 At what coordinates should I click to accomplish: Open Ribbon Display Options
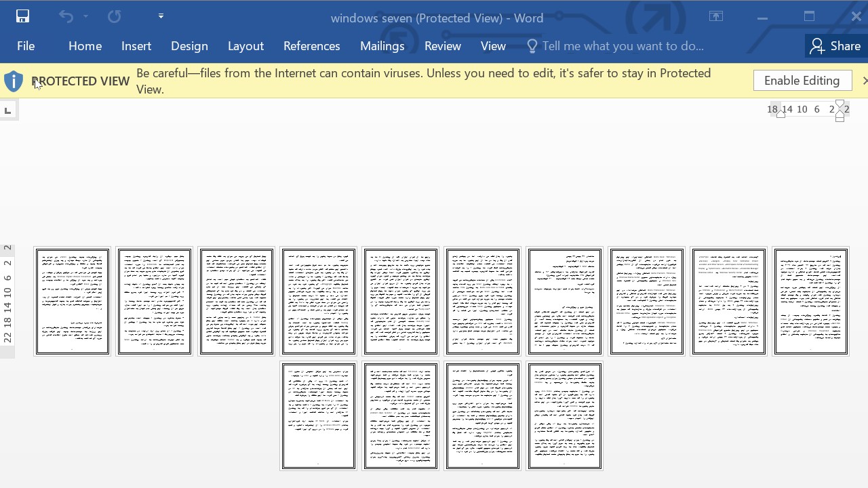[716, 17]
